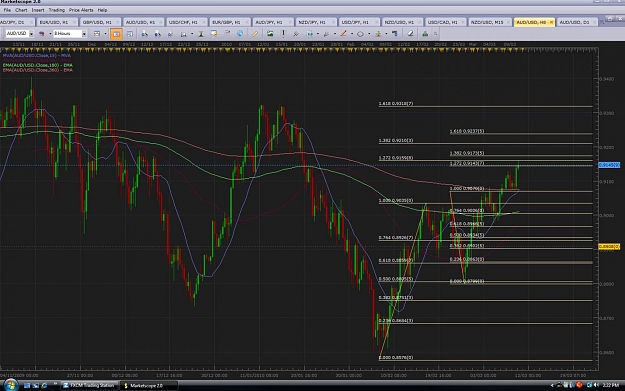Click the first add-indicator icon
The image size is (625, 391).
[145, 34]
